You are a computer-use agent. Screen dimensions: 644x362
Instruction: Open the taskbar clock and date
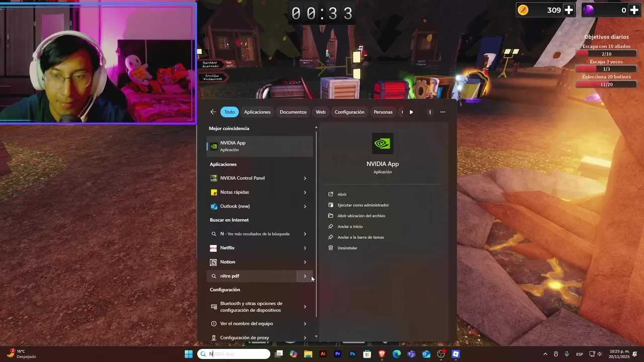click(619, 354)
